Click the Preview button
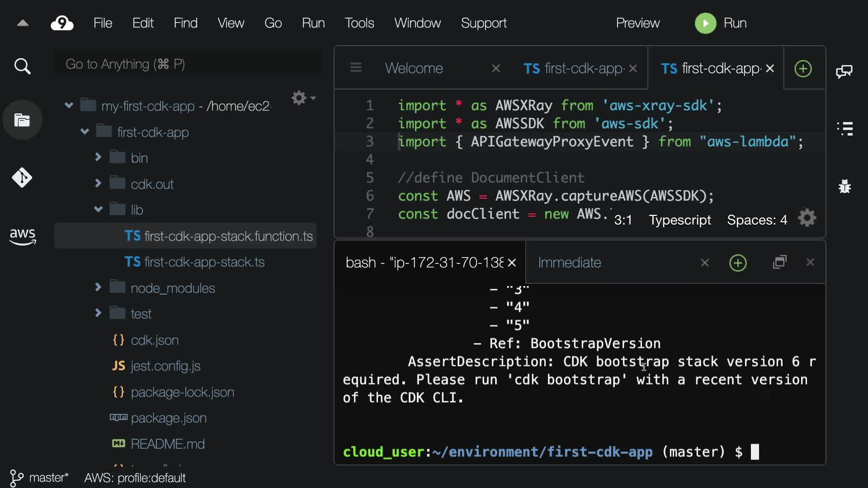 coord(637,23)
